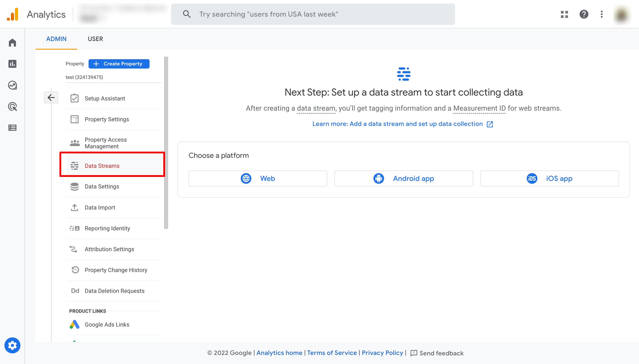
Task: Click the Analytics search field
Action: [x=313, y=14]
